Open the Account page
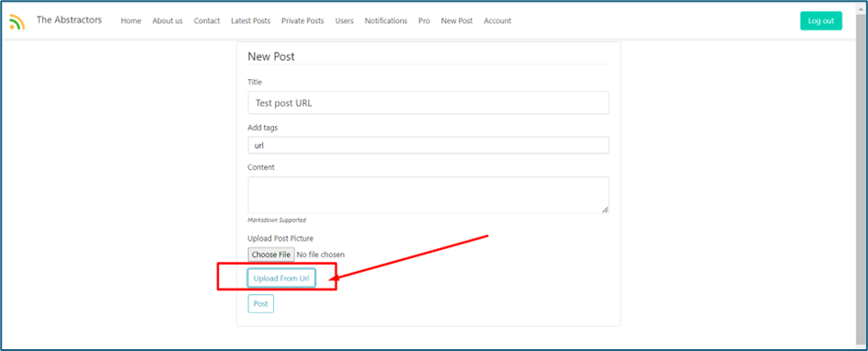This screenshot has width=868, height=351. tap(497, 21)
